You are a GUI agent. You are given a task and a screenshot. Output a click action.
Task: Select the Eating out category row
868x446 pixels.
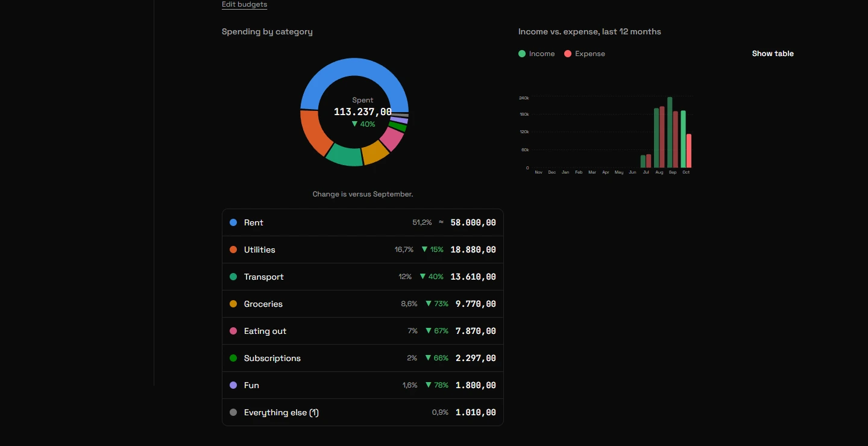363,331
